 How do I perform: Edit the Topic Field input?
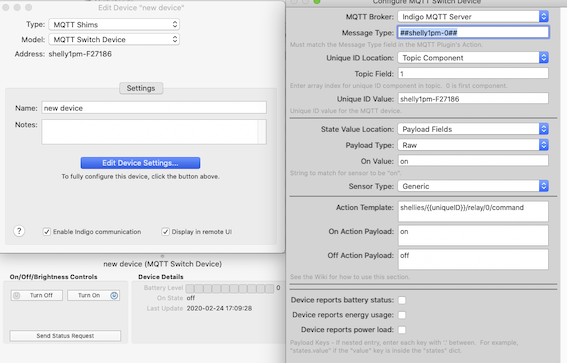(x=473, y=73)
